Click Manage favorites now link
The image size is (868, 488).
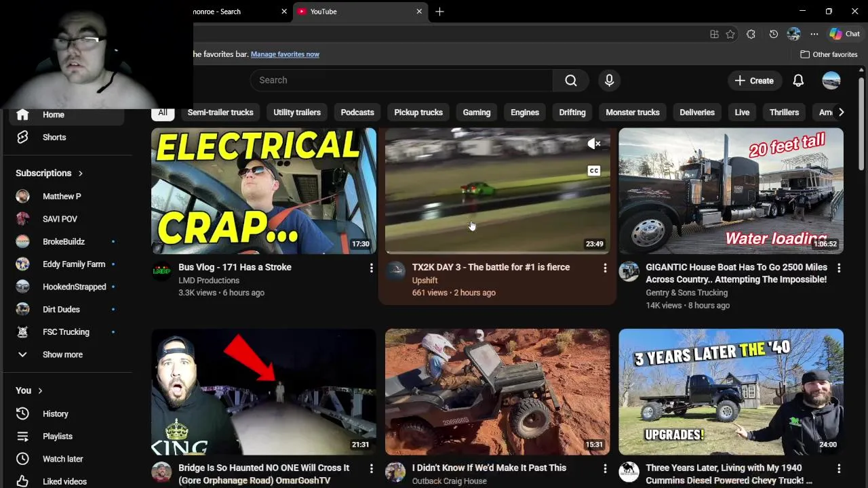click(x=285, y=54)
